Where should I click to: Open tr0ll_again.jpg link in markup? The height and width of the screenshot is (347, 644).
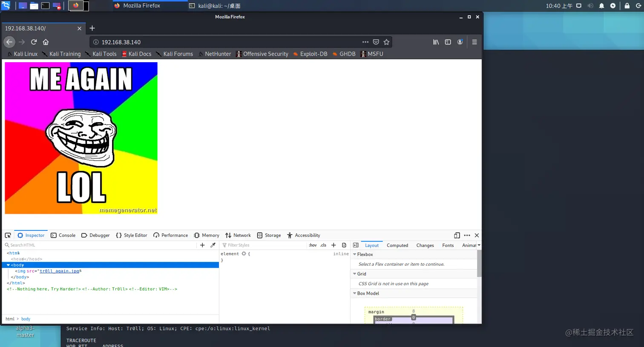click(x=60, y=271)
